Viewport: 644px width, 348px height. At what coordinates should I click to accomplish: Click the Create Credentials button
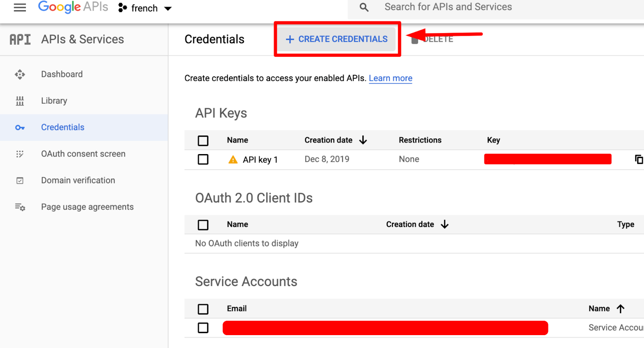337,39
